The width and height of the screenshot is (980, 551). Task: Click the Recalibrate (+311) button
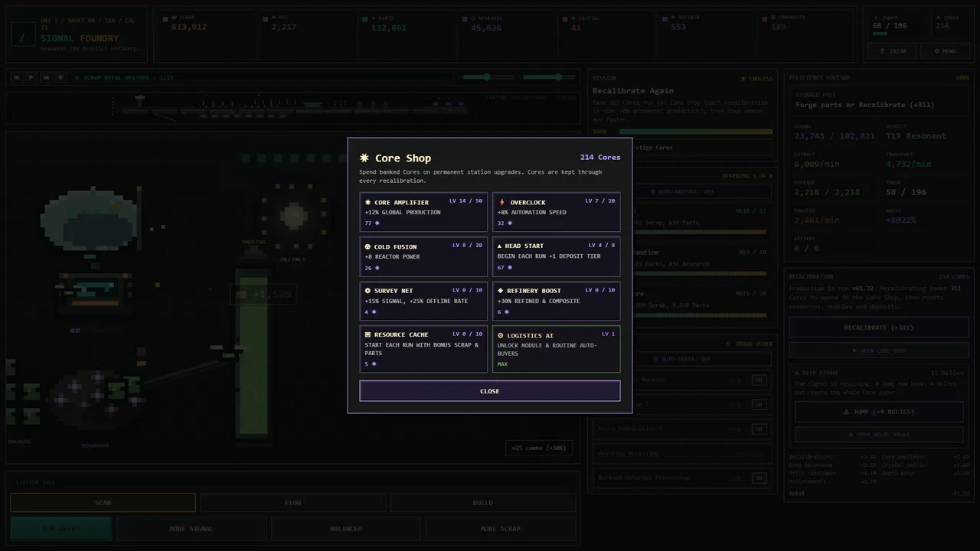(x=879, y=328)
